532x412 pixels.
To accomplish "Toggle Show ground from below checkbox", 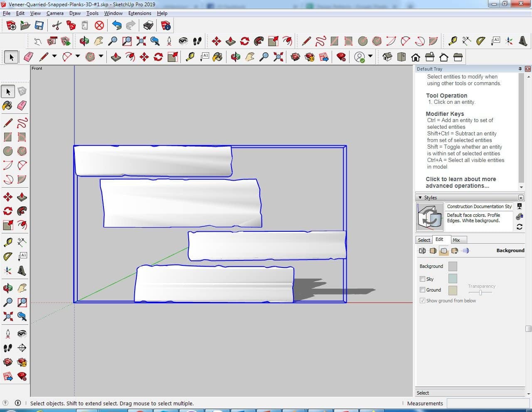I will 422,301.
